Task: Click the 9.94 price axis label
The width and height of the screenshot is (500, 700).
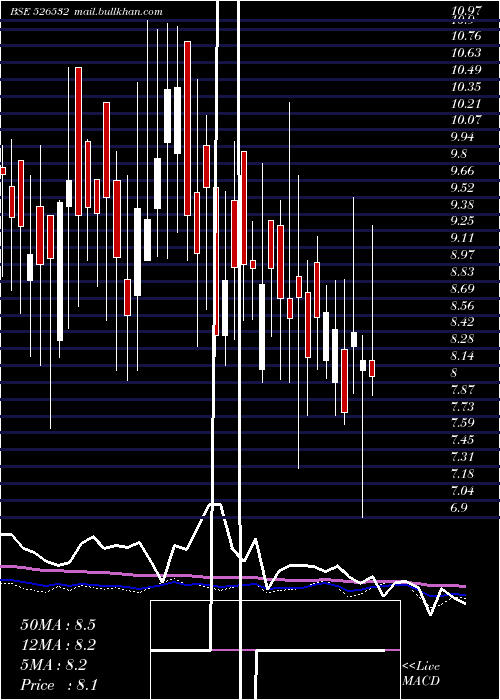Action: (463, 137)
